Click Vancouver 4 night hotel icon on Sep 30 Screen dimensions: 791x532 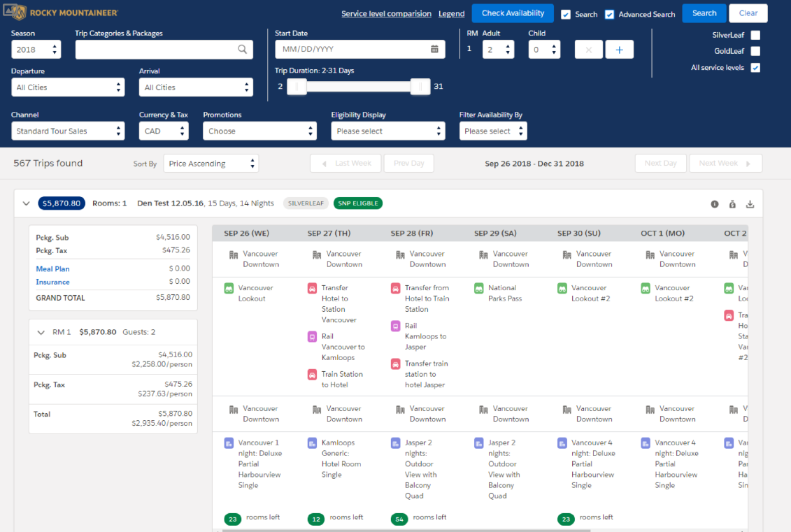(562, 443)
